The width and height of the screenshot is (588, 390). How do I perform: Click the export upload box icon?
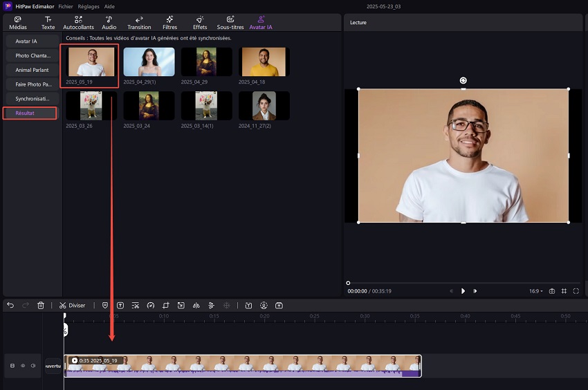click(279, 306)
